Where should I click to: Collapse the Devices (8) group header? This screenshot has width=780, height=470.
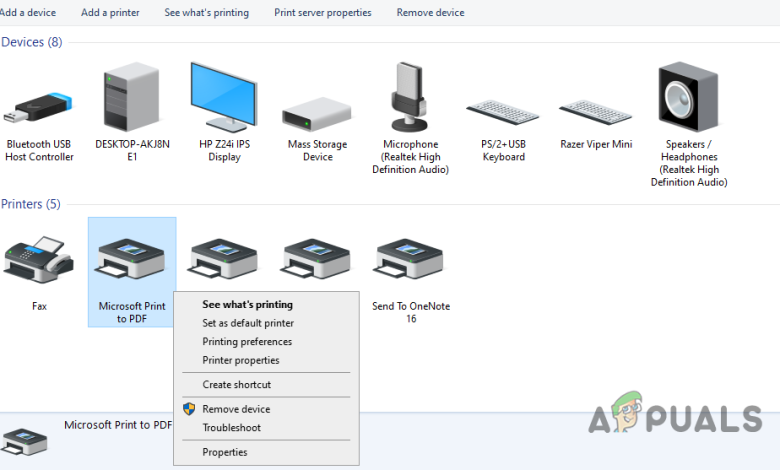[x=32, y=42]
